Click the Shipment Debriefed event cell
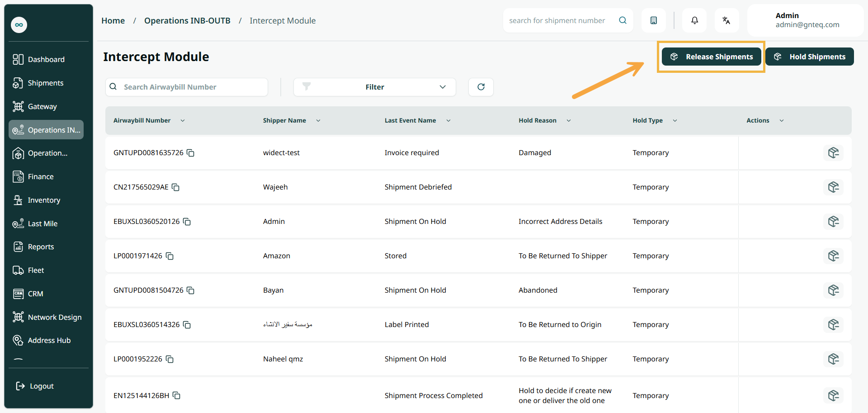Screen dimensions: 868x413 pos(418,187)
